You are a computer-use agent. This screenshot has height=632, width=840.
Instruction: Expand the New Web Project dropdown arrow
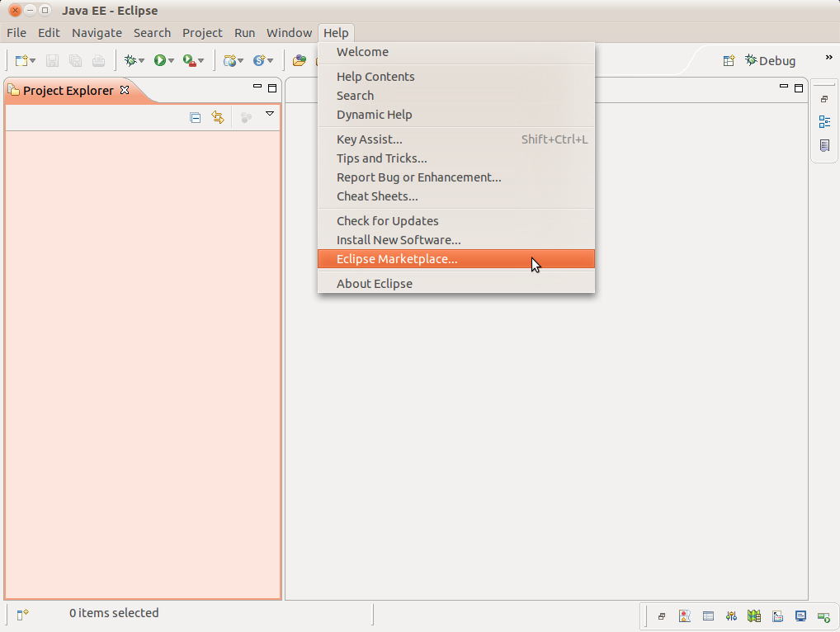coord(241,60)
